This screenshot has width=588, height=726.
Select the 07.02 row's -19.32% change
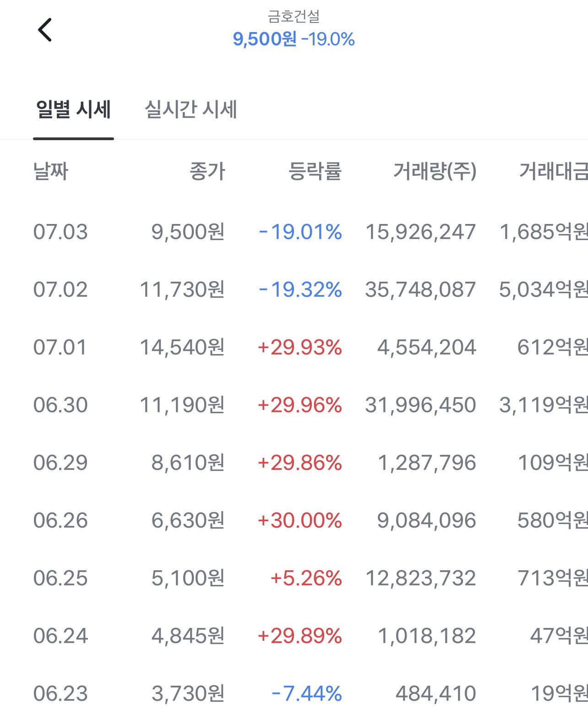click(x=300, y=289)
